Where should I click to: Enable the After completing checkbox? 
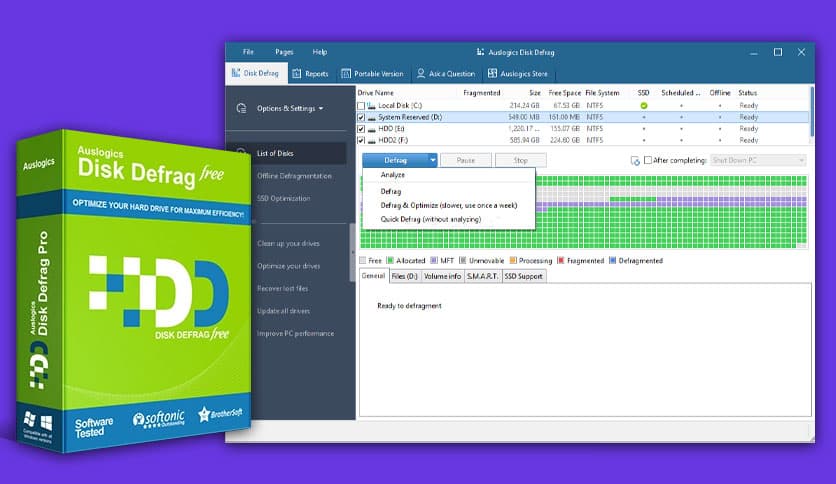point(648,160)
